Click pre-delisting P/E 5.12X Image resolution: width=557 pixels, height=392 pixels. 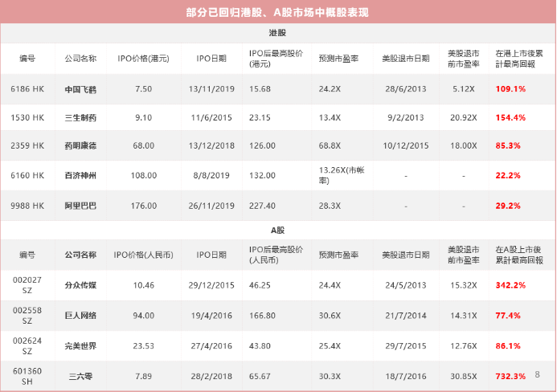click(x=464, y=89)
